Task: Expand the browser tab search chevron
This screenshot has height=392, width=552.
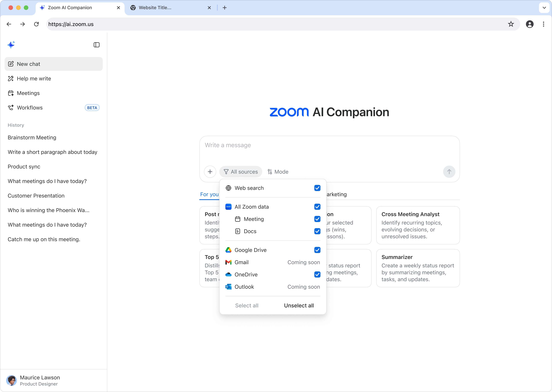Action: pyautogui.click(x=544, y=8)
